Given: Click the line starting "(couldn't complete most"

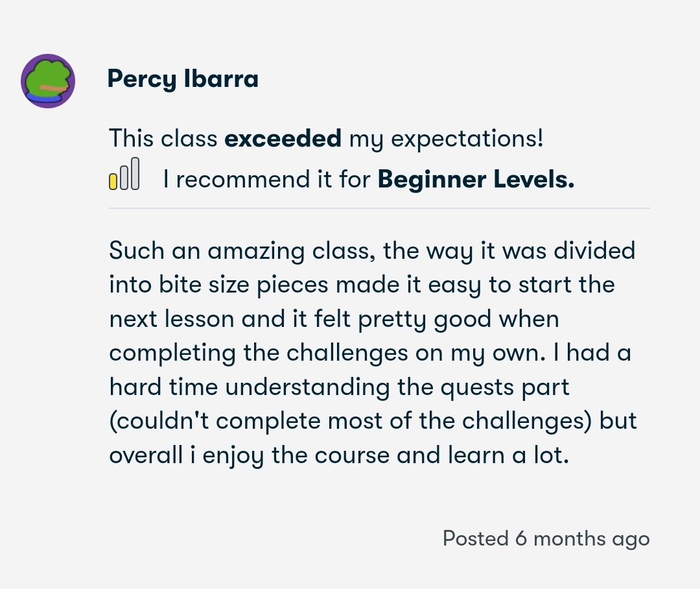Looking at the screenshot, I should [373, 421].
